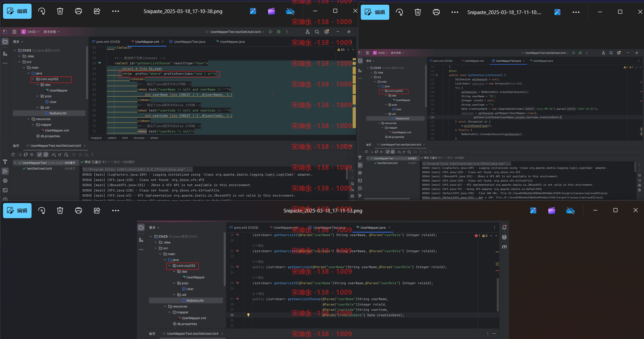Screen dimensions: 644x339
Task: Click 编辑 in the 17-11-53 viewer window
Action: [17, 210]
